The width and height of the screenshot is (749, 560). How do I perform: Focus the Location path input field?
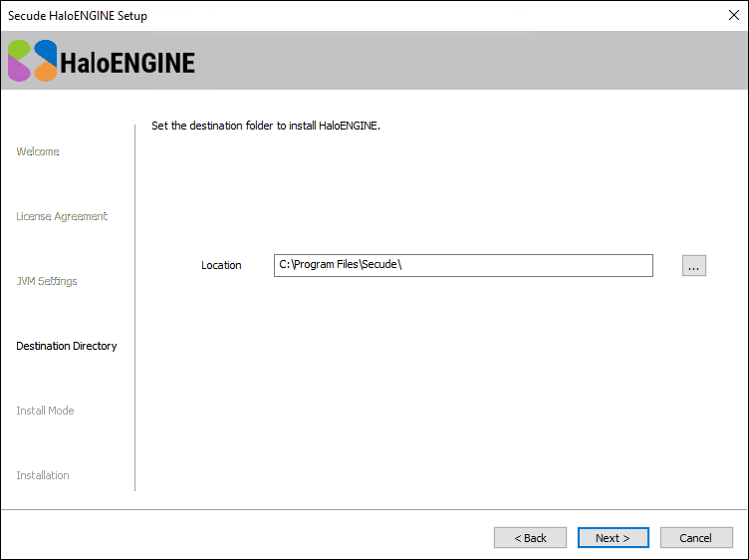click(463, 265)
